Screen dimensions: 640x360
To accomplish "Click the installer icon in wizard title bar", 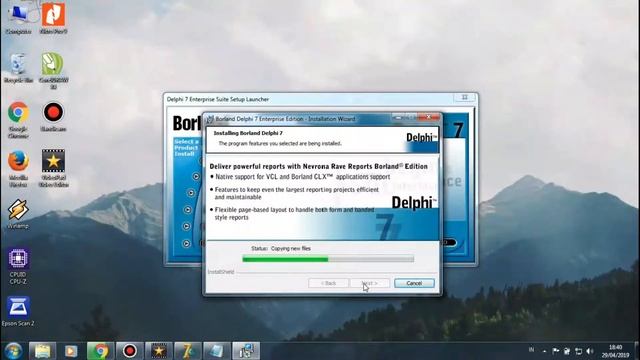I will click(x=210, y=119).
